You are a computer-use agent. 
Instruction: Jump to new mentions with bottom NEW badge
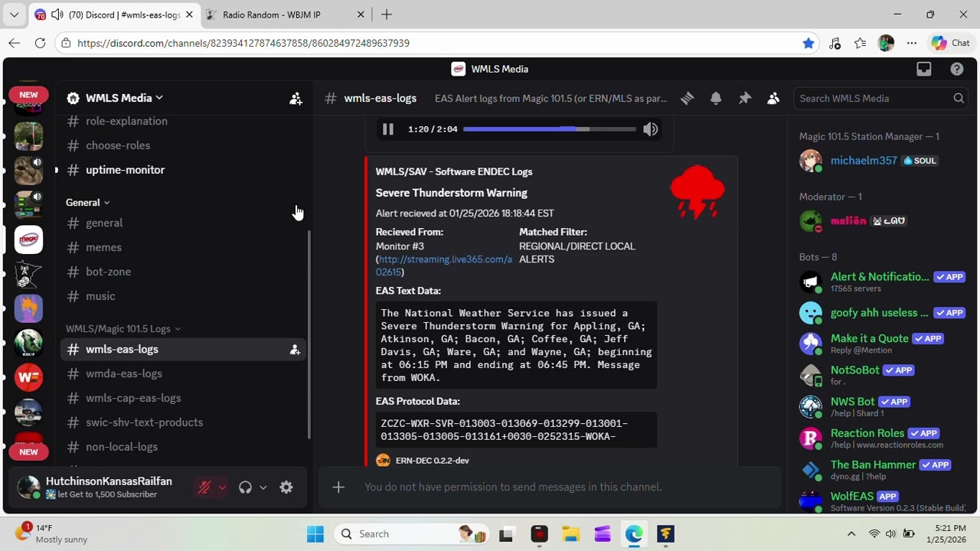pos(28,452)
